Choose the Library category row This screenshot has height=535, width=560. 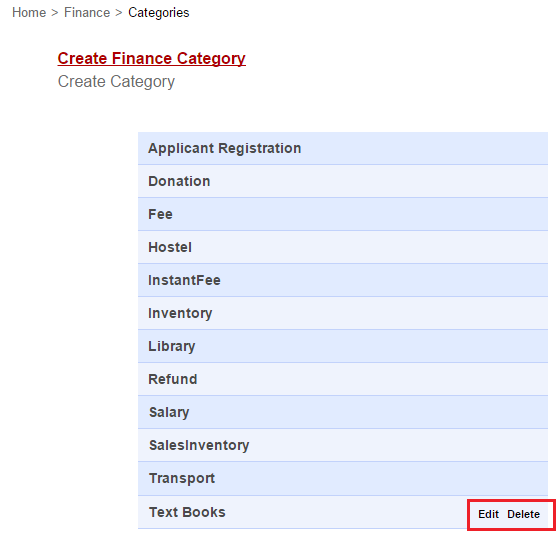coord(343,346)
